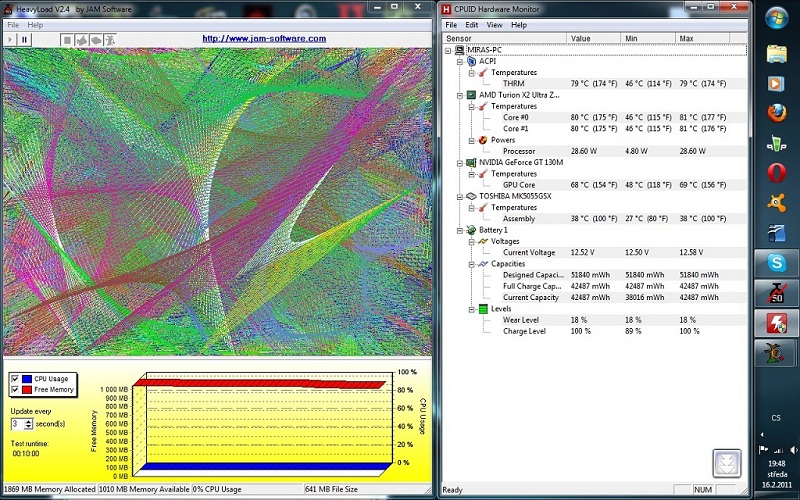Click the play button in HeavyLoad toolbar
800x500 pixels.
pyautogui.click(x=10, y=39)
